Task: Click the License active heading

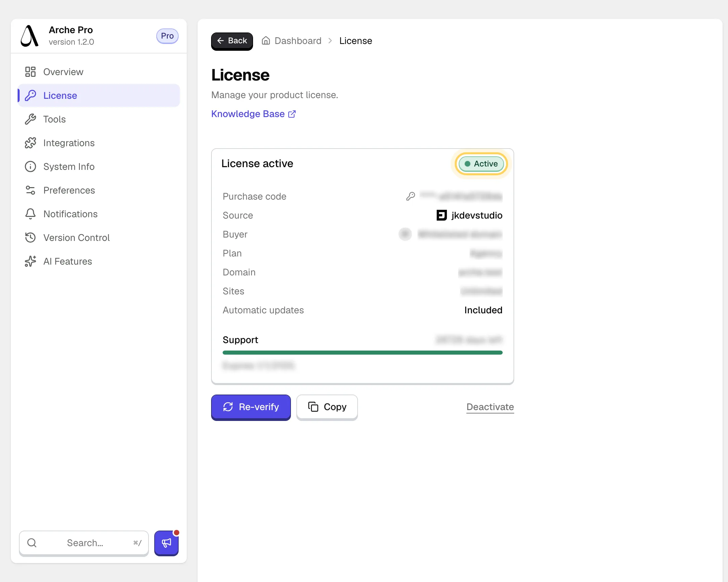Action: pos(257,164)
